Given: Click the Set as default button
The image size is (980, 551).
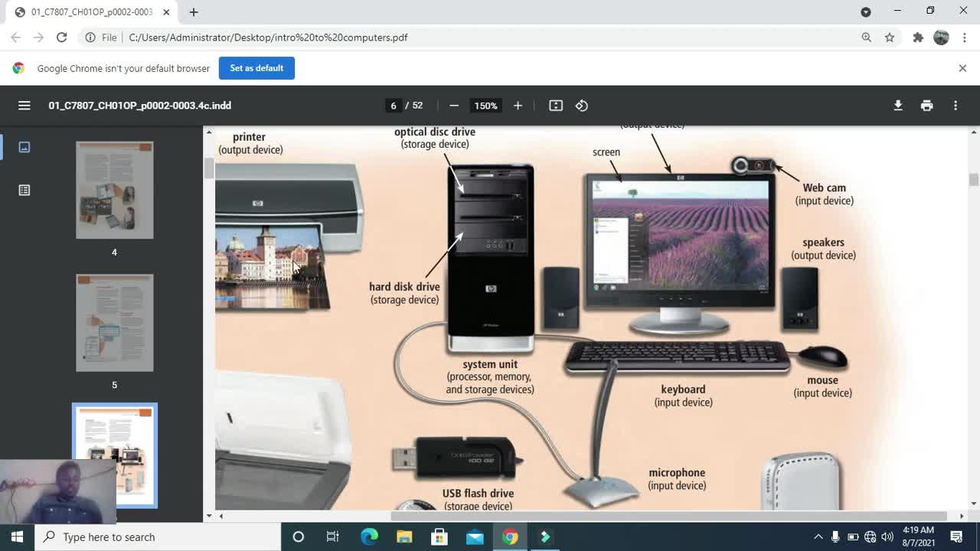Looking at the screenshot, I should (256, 68).
